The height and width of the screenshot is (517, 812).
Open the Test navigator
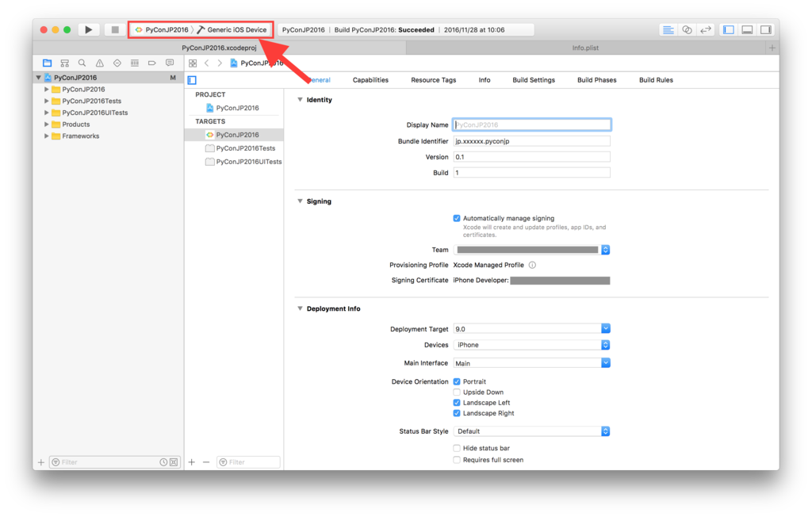click(x=117, y=63)
